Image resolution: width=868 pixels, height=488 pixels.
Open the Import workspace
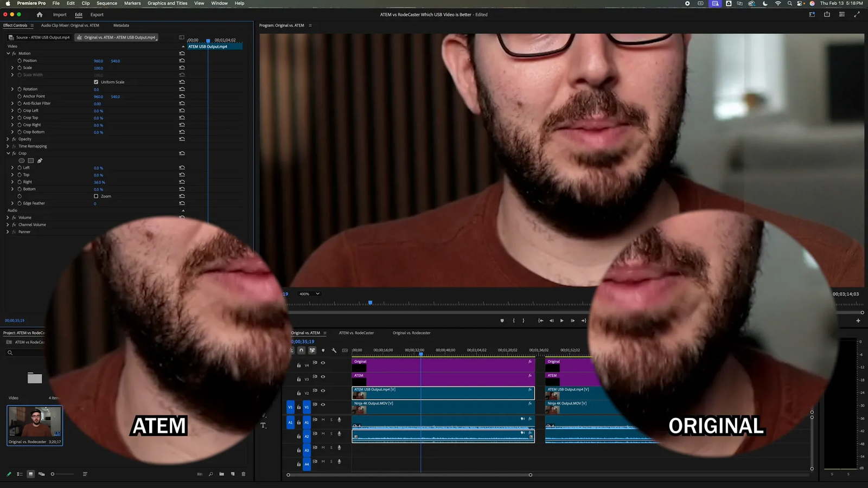point(60,15)
